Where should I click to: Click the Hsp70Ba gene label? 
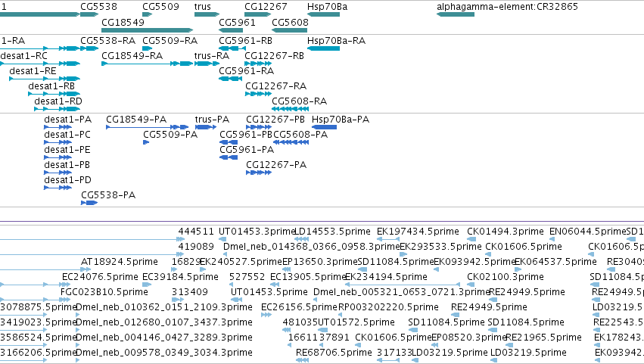328,7
